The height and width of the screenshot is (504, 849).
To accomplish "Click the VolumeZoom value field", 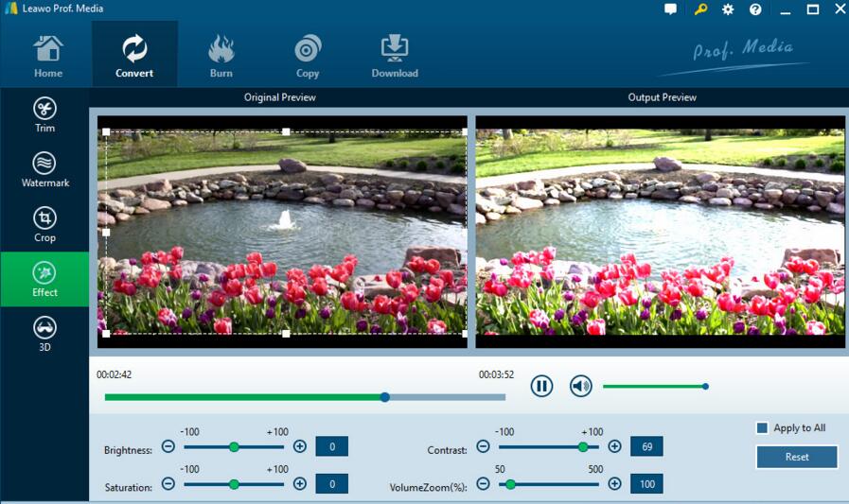I will [x=646, y=484].
